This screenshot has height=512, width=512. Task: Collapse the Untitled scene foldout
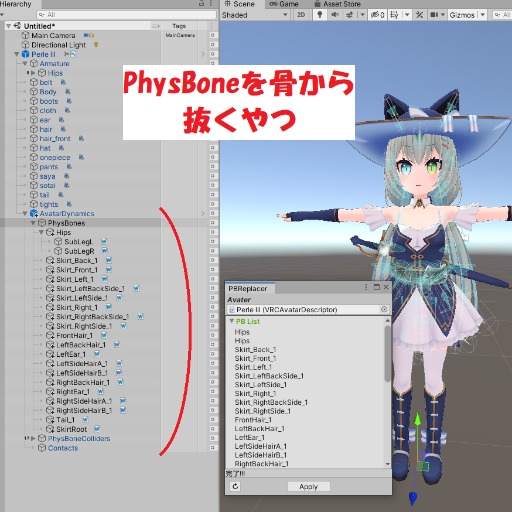pos(8,26)
